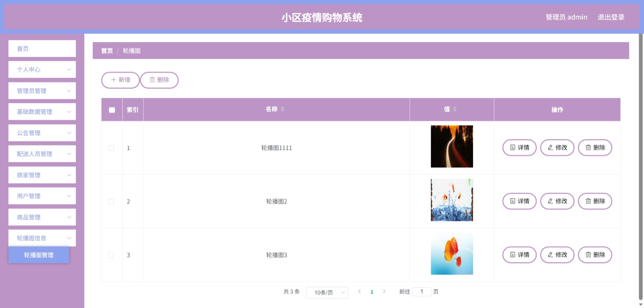
Task: Check the box for row 轮播图1111
Action: pyautogui.click(x=111, y=148)
